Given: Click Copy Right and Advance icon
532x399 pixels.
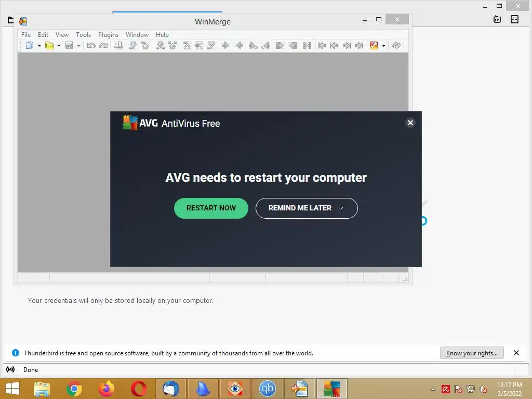Looking at the screenshot, I should (x=253, y=45).
